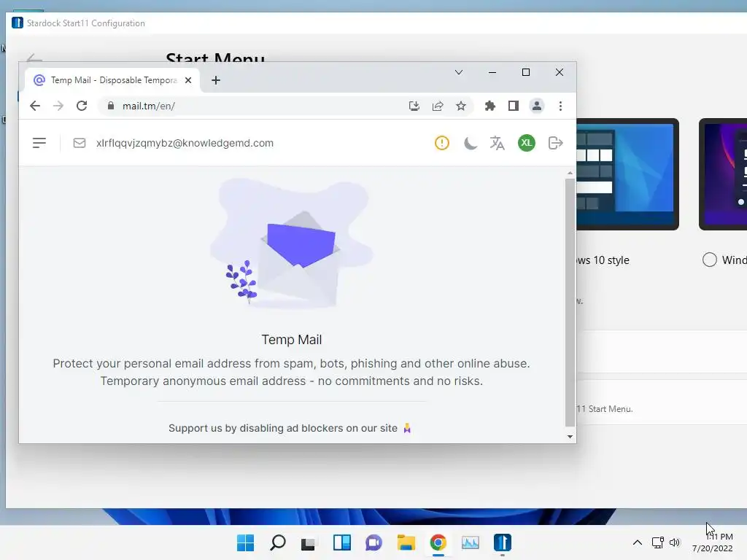Click the network icon in system tray
This screenshot has height=560, width=747.
(x=658, y=542)
